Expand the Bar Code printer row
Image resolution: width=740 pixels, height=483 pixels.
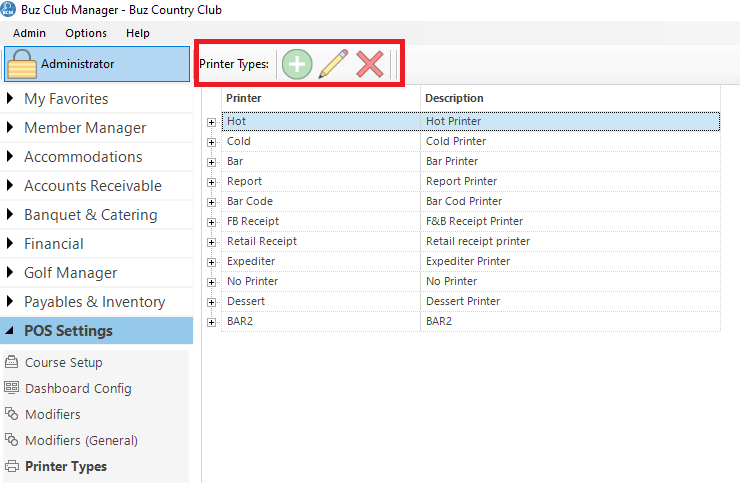pyautogui.click(x=211, y=202)
